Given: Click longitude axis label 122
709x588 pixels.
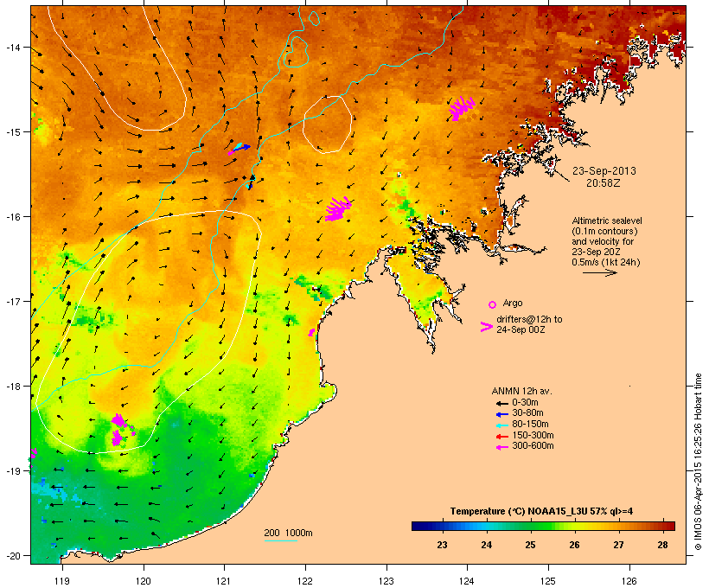Looking at the screenshot, I should click(305, 581).
